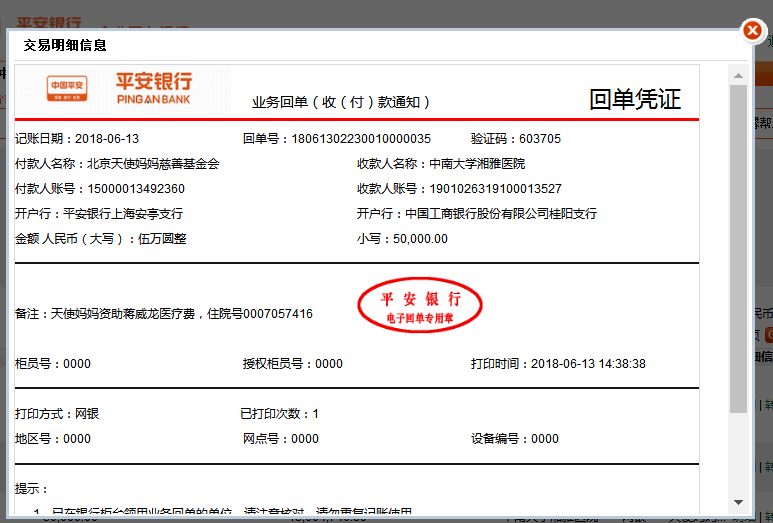Click the 地区号：0000 text
Screen dimensions: 773x523
click(x=53, y=439)
